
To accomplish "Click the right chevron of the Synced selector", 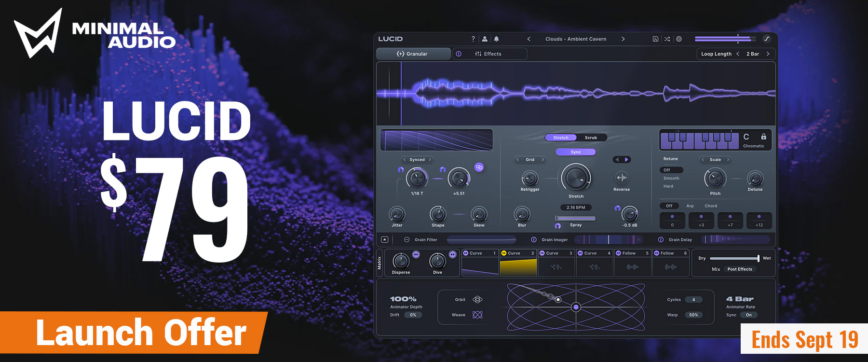I will [x=430, y=160].
